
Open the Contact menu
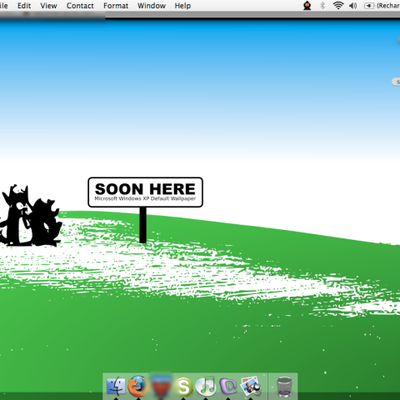coord(80,6)
